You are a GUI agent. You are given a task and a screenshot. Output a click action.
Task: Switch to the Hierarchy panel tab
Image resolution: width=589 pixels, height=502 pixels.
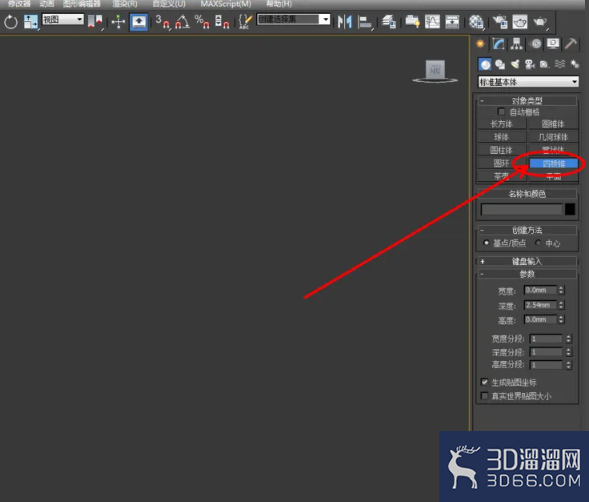point(517,44)
